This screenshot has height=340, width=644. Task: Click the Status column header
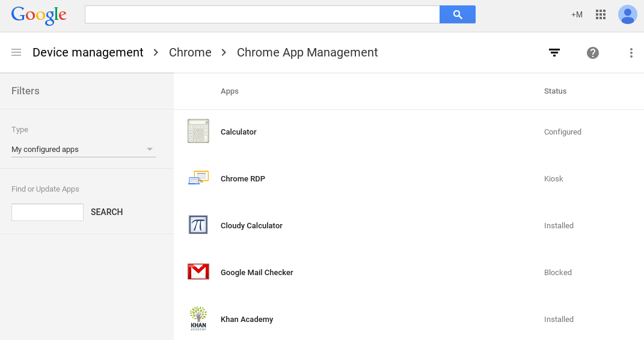tap(555, 91)
